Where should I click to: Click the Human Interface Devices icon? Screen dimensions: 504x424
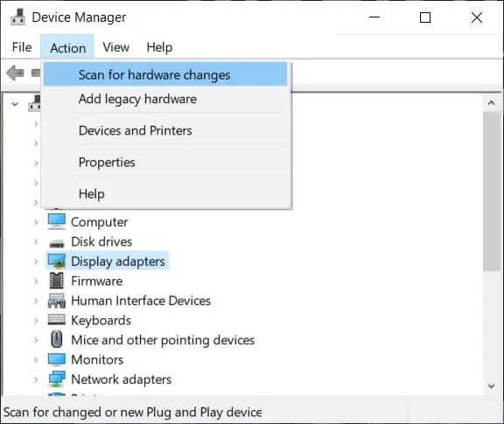pyautogui.click(x=57, y=301)
